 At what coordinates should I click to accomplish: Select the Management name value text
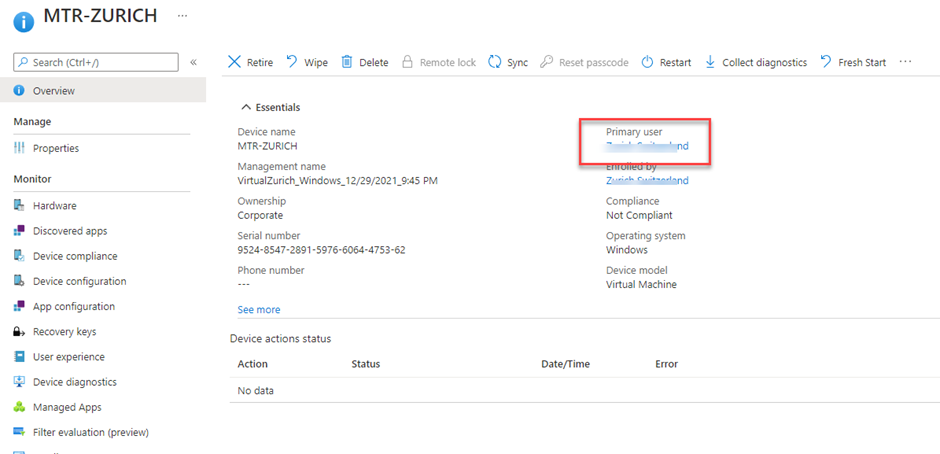(x=338, y=180)
